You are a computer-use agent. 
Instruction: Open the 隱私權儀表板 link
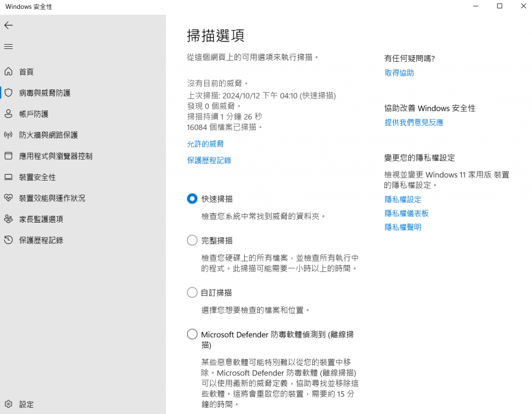(406, 213)
